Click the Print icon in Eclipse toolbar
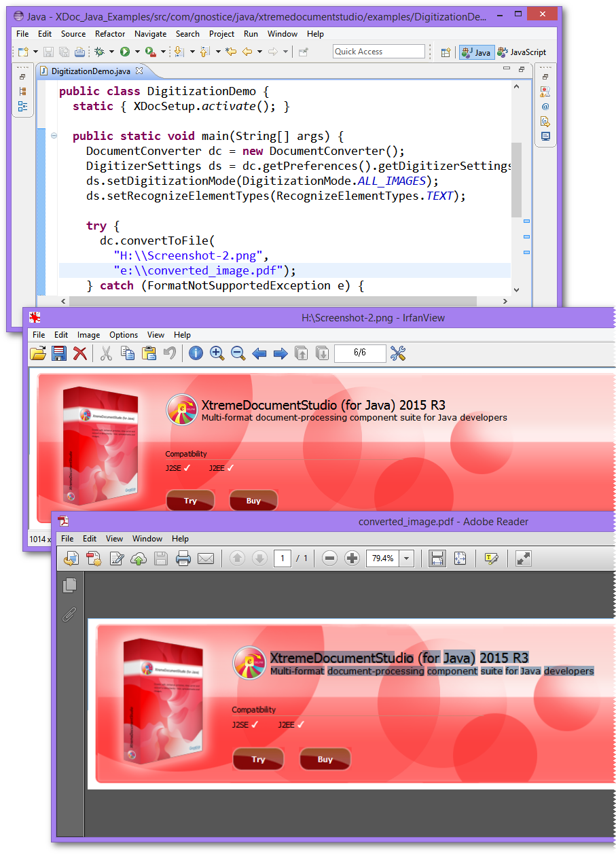 pyautogui.click(x=80, y=52)
